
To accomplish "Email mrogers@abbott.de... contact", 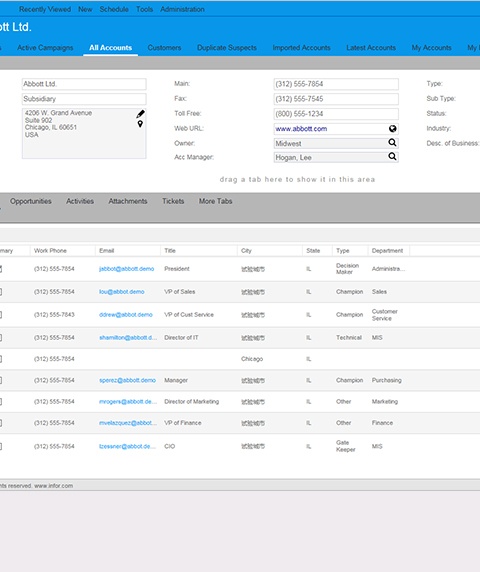I will point(128,402).
